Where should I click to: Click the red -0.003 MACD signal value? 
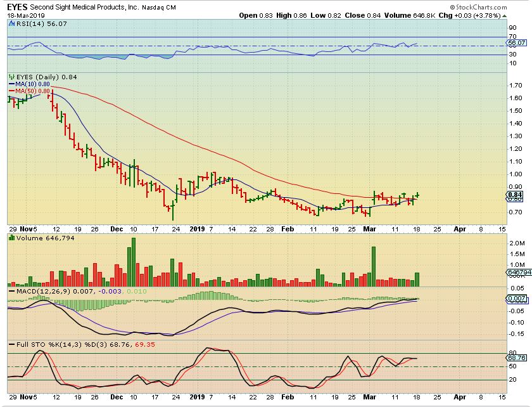[110, 292]
